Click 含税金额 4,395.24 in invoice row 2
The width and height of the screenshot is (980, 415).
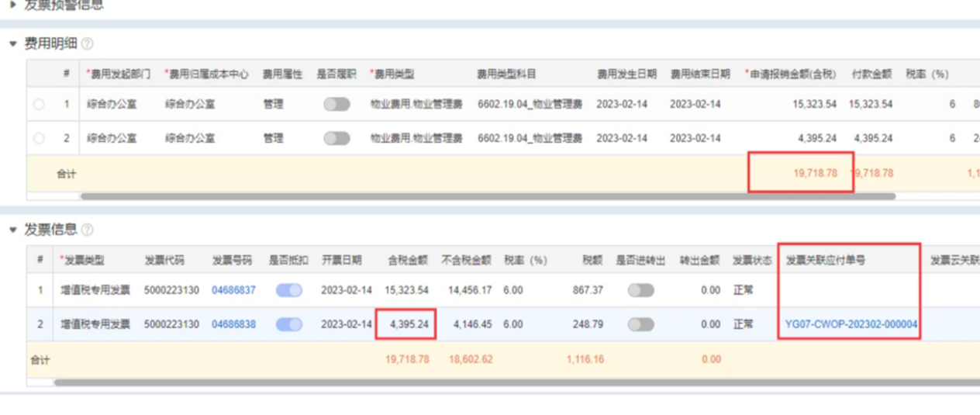tap(408, 324)
